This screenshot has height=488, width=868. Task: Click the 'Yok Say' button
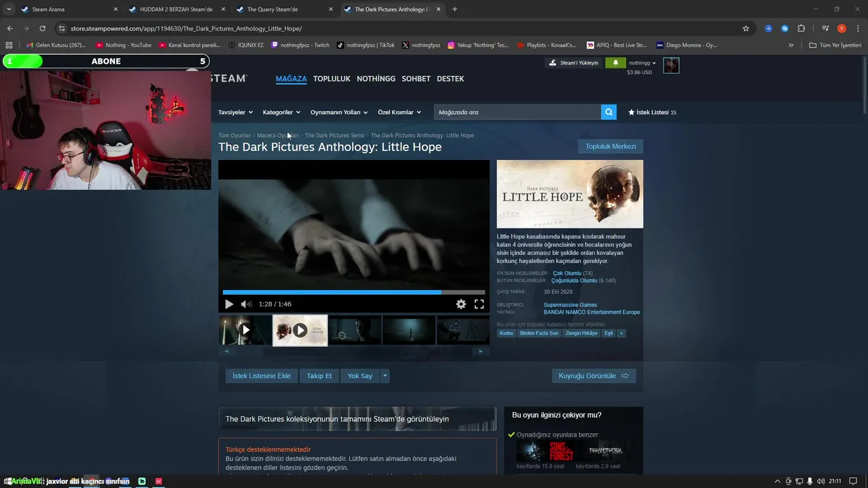click(360, 375)
